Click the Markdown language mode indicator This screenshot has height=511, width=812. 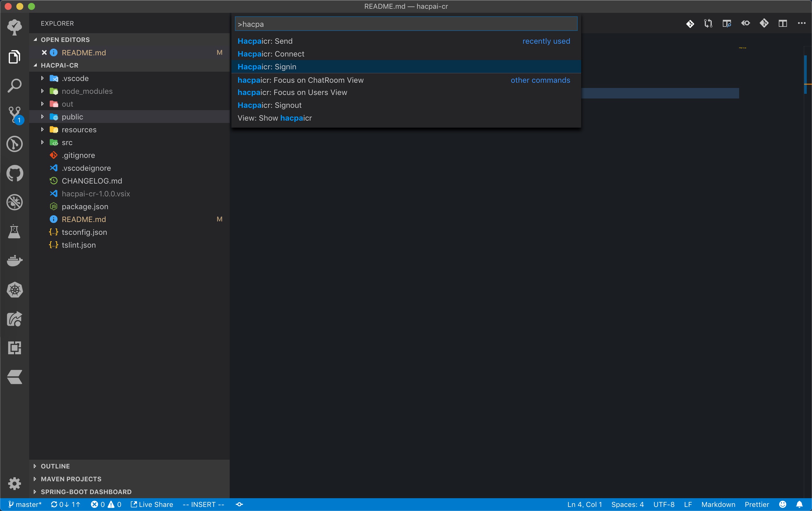coord(718,504)
